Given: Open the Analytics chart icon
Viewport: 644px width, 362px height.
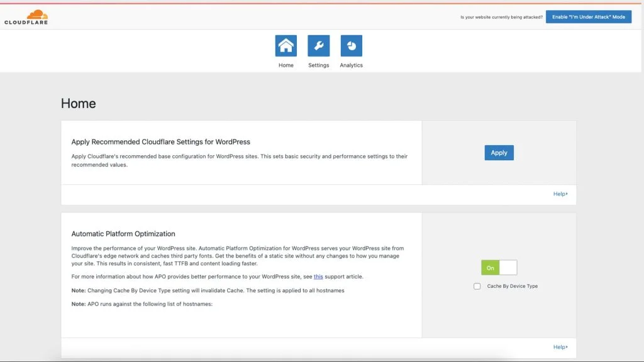Looking at the screenshot, I should click(351, 45).
